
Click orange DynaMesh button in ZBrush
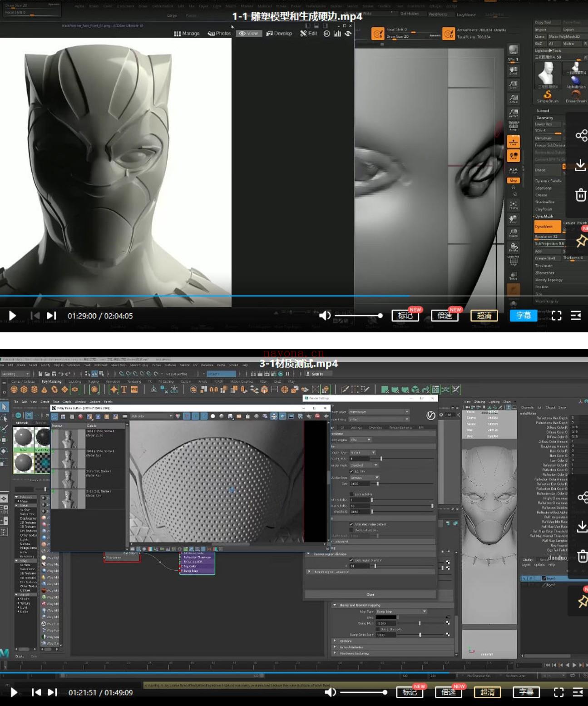click(547, 227)
